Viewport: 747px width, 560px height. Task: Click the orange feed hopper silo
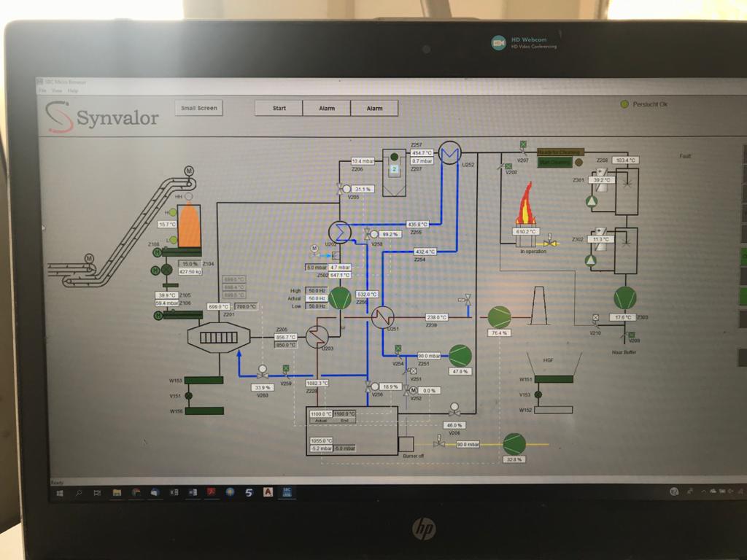pos(189,225)
